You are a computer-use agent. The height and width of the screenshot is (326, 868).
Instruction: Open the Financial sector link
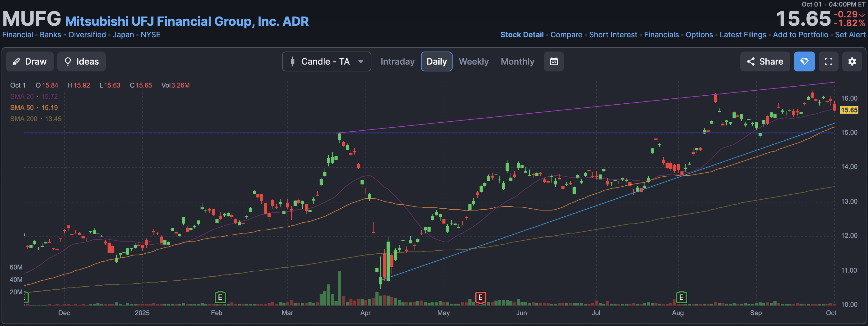18,35
